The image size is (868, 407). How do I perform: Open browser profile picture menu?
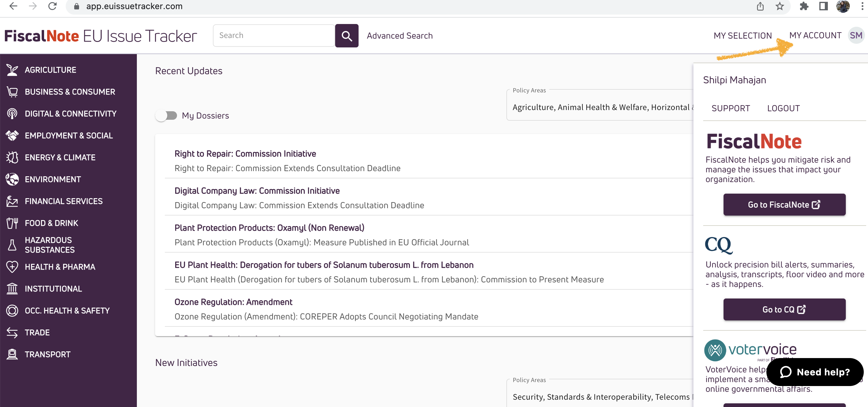coord(843,6)
